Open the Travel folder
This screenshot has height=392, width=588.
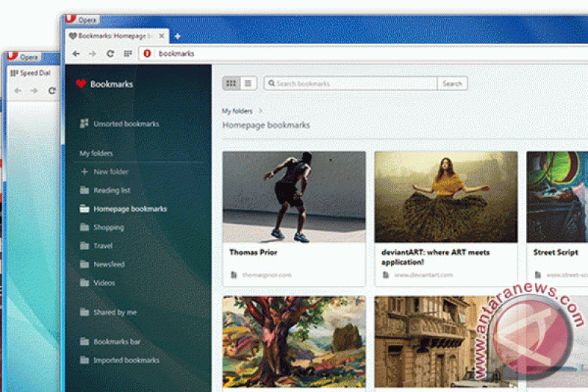(x=102, y=246)
